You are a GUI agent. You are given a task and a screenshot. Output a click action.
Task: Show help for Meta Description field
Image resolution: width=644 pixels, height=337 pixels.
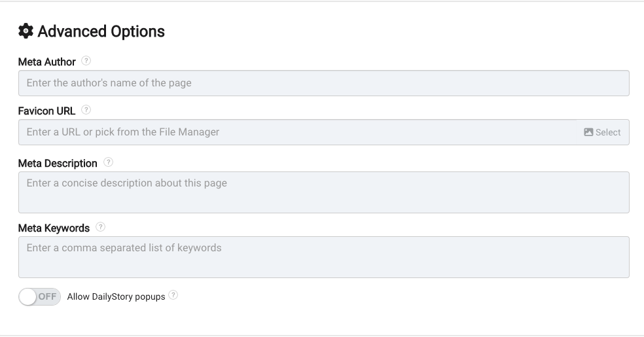click(108, 162)
